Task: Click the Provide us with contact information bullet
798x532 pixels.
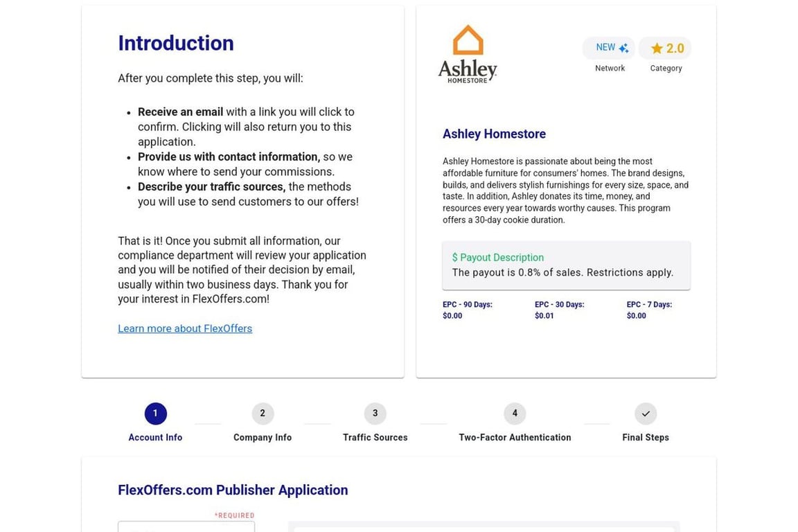Action: click(x=245, y=164)
